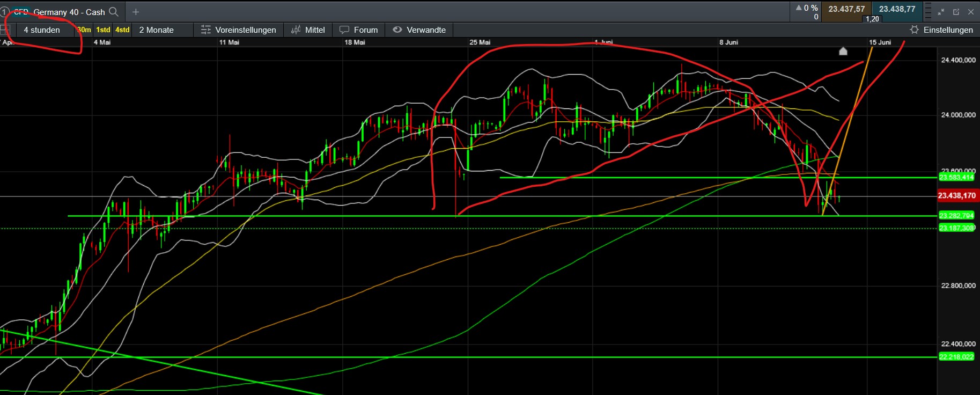Click the numbered circle 1 icon

point(4,11)
